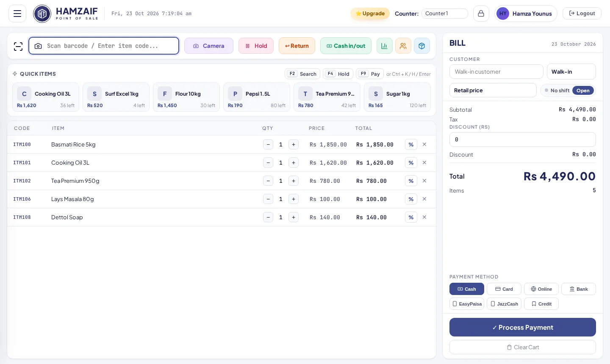Open the inventory box icon
Image resolution: width=610 pixels, height=364 pixels.
pyautogui.click(x=422, y=46)
